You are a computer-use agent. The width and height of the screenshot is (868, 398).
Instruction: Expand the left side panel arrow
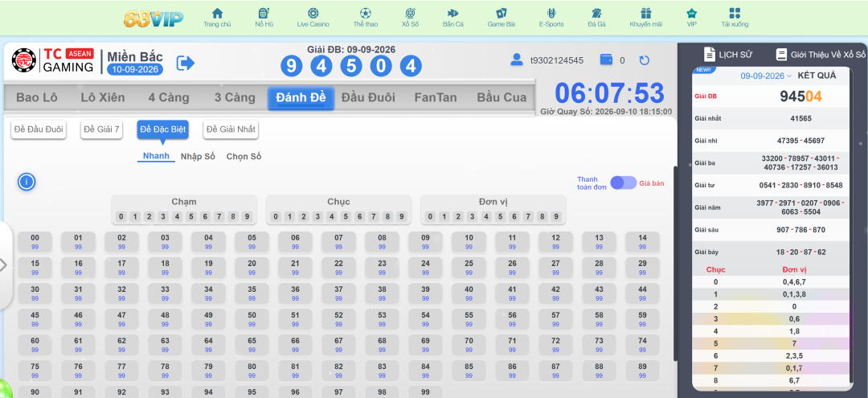point(4,265)
